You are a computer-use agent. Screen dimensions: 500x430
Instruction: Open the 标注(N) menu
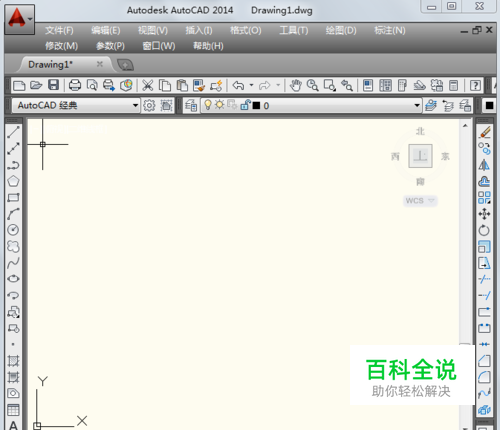click(390, 31)
